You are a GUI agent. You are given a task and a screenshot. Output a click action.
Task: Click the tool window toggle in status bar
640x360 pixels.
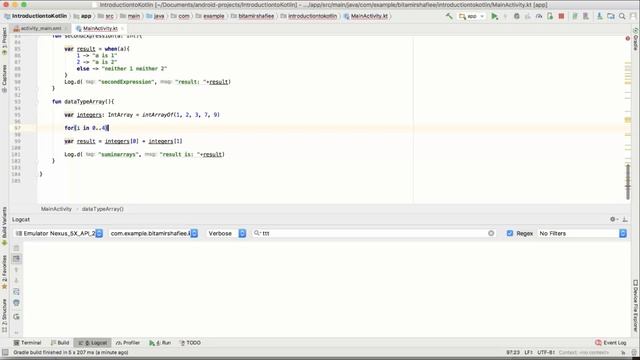5,353
